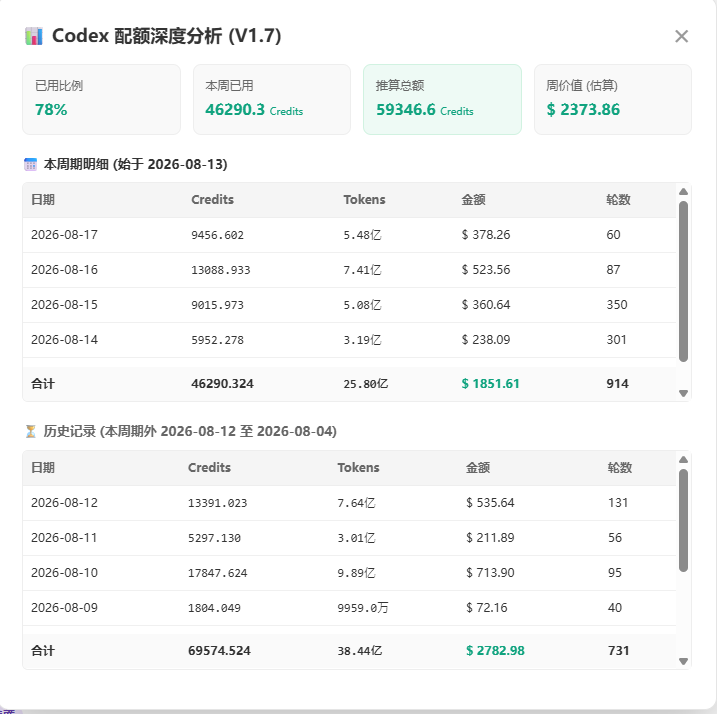717x714 pixels.
Task: Click the Tokens column header in current-period table
Action: (364, 199)
